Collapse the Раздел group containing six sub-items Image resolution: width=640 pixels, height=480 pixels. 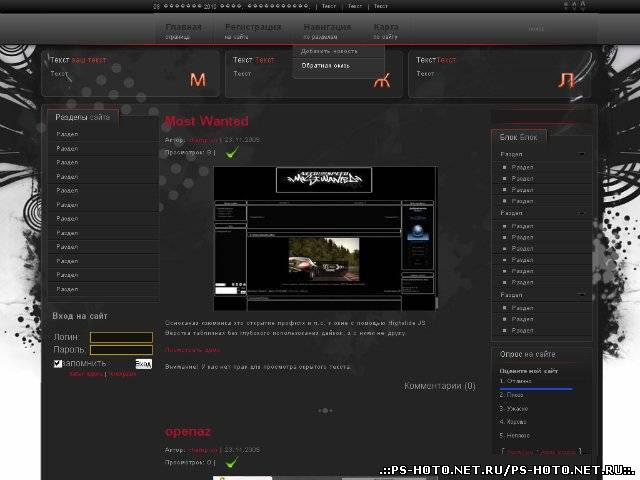581,213
